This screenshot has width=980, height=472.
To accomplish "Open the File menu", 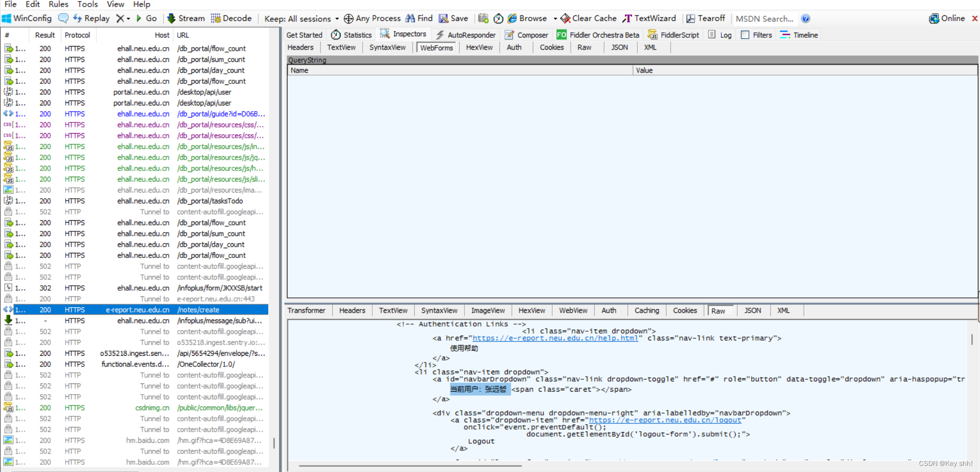I will point(10,5).
